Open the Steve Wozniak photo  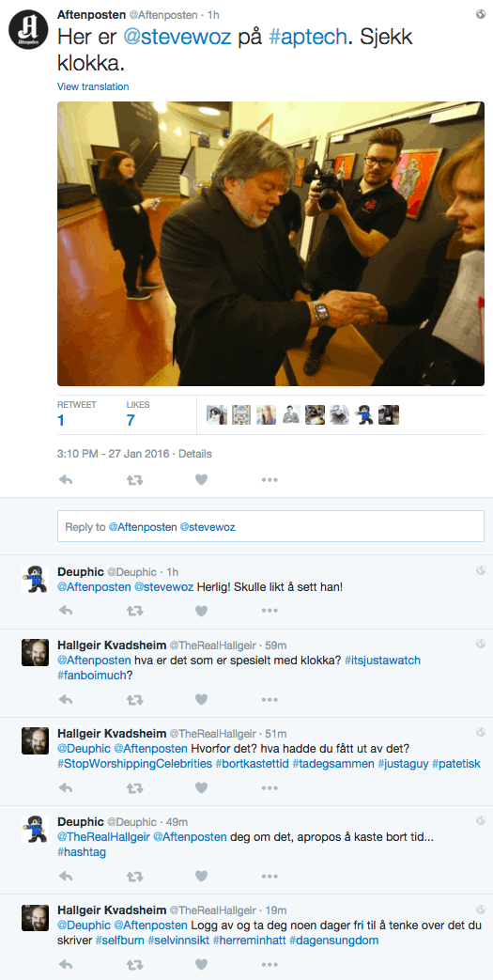[x=270, y=243]
